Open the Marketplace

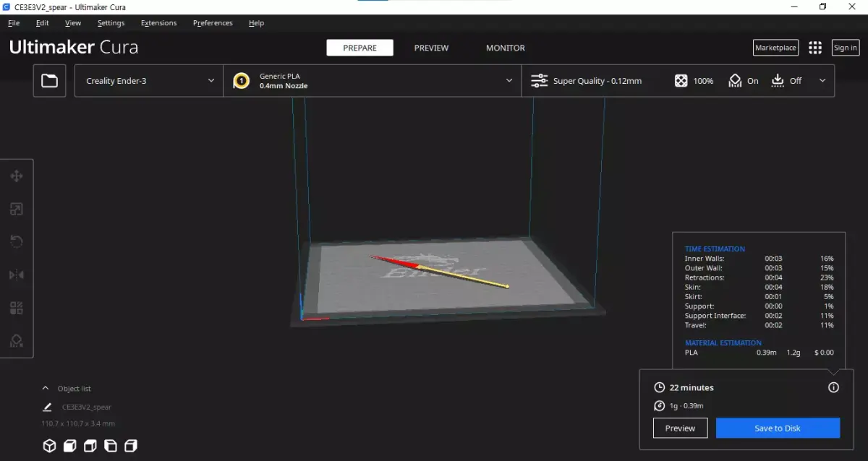coord(775,47)
